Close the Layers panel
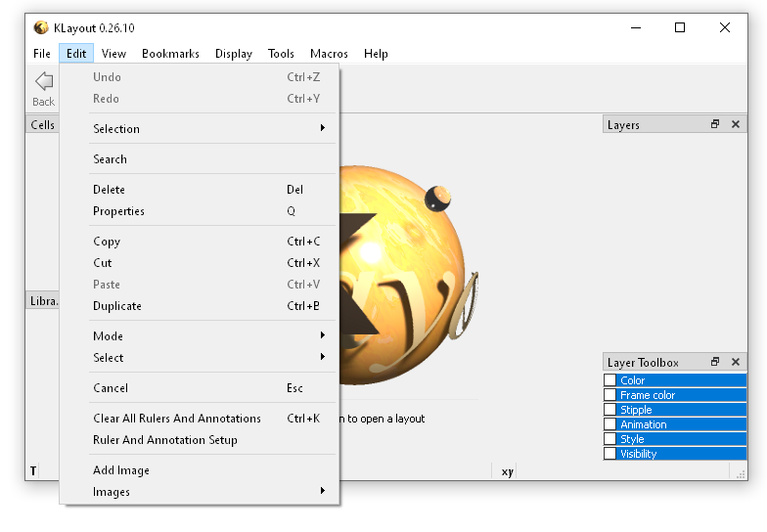767x532 pixels. pos(736,124)
